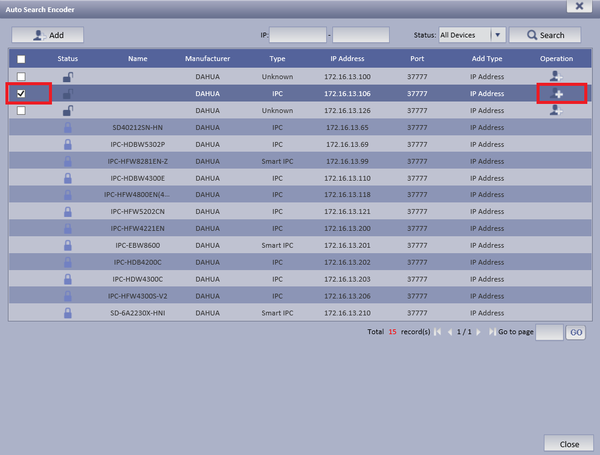
Task: Select the IPC-EBW8600 device name
Action: tap(138, 245)
